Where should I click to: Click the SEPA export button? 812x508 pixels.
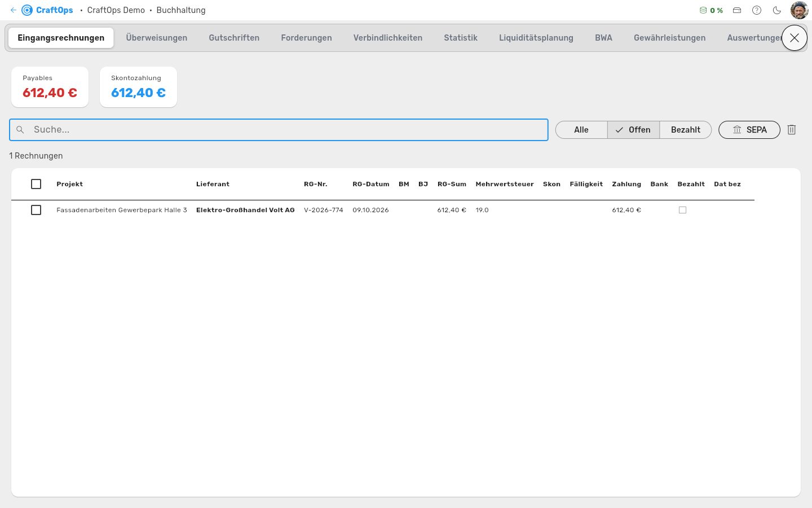(749, 130)
